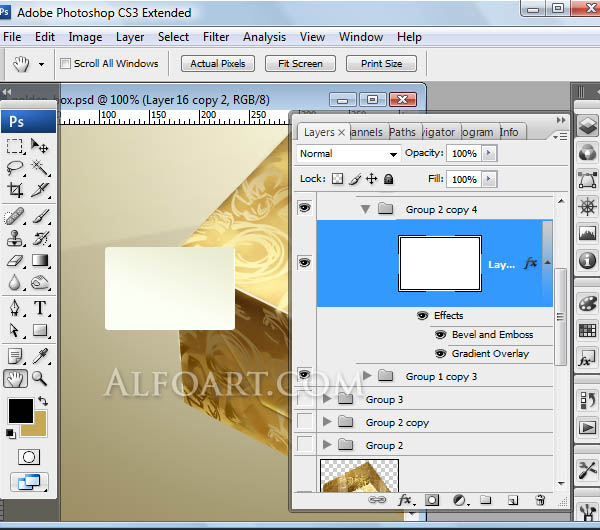Collapse layer effects list arrow
Viewport: 600px width, 530px height.
click(x=548, y=263)
